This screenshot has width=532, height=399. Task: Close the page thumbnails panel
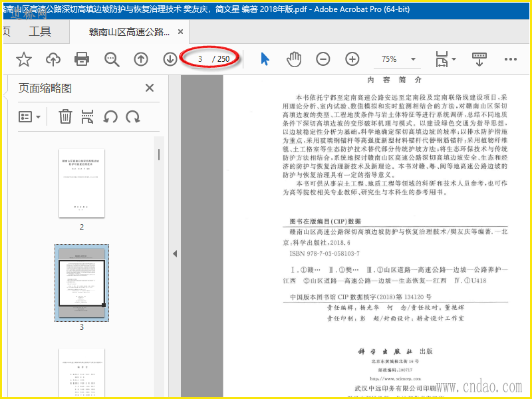[149, 88]
